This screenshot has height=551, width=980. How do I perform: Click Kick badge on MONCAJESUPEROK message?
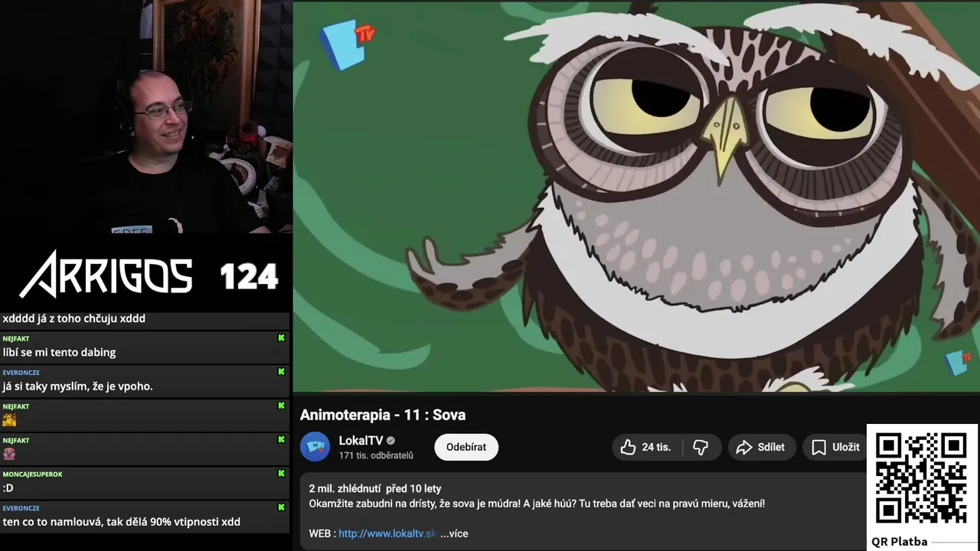[281, 473]
